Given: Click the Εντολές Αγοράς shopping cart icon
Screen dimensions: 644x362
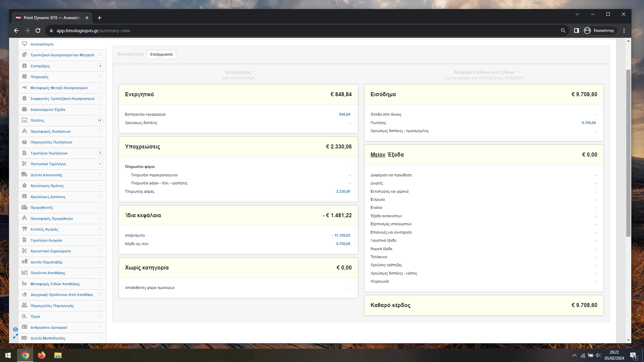Looking at the screenshot, I should 24,229.
